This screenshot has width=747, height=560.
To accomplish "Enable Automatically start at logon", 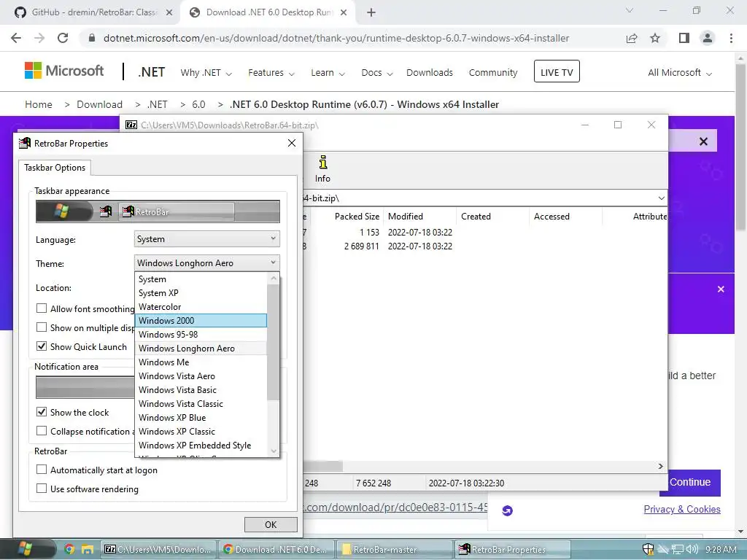I will pyautogui.click(x=42, y=470).
